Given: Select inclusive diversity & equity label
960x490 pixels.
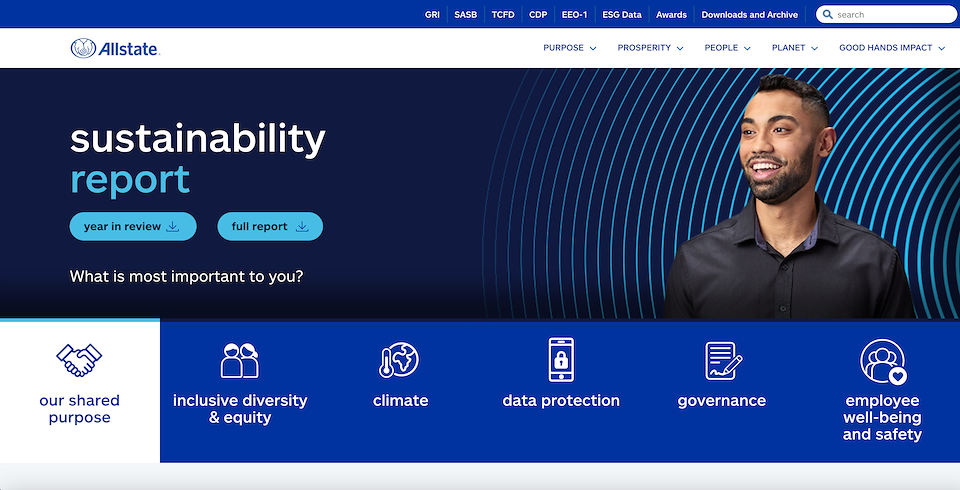Looking at the screenshot, I should [x=240, y=409].
